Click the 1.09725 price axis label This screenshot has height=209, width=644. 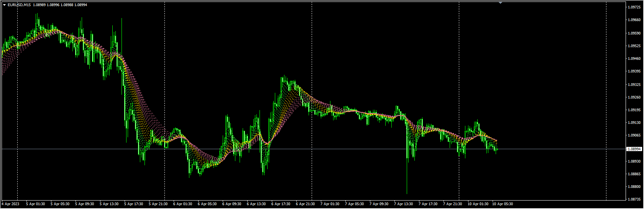(635, 7)
